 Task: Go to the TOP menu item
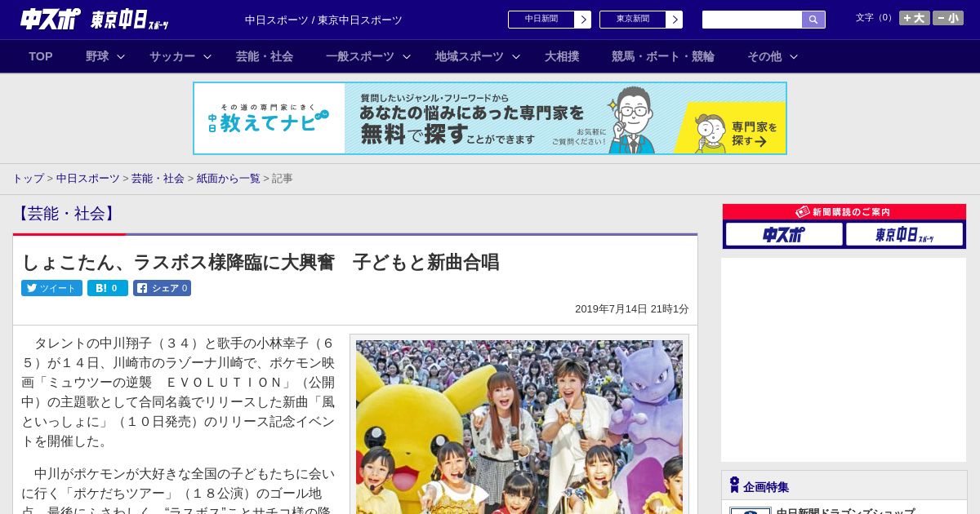tap(41, 56)
